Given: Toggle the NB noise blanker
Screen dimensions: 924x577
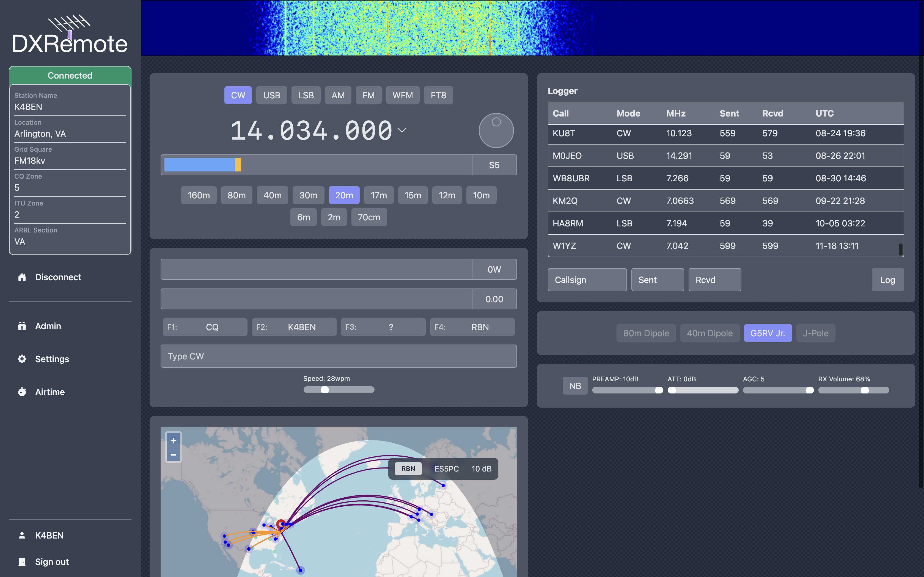Looking at the screenshot, I should (575, 386).
